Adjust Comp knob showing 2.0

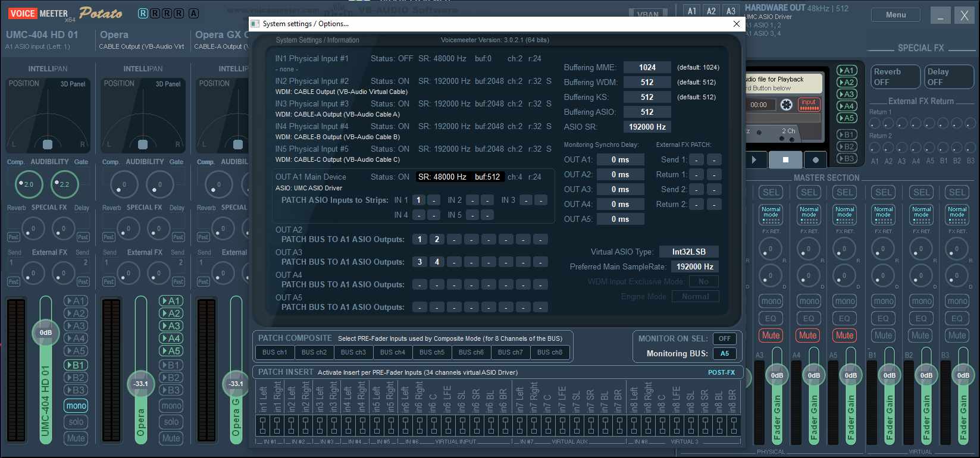point(29,184)
